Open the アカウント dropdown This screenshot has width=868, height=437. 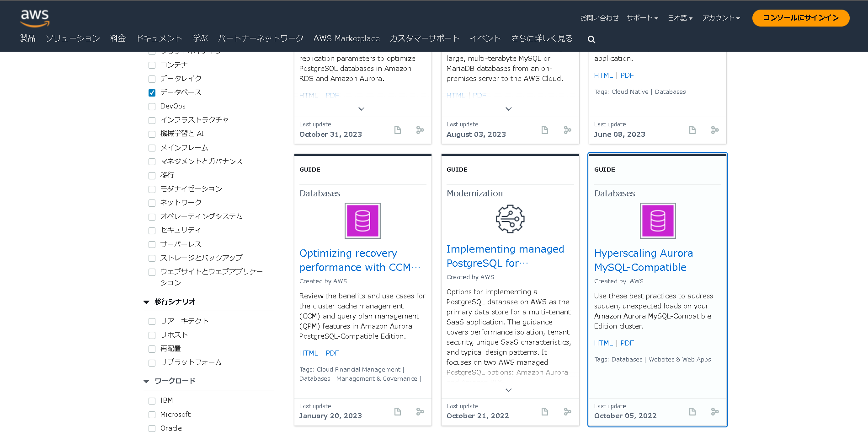point(721,18)
